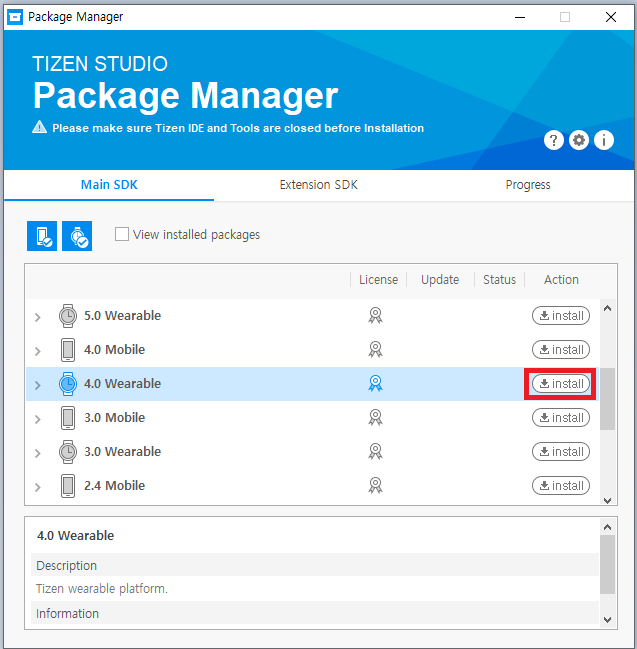This screenshot has width=637, height=649.
Task: Open the Progress tab
Action: (x=528, y=185)
